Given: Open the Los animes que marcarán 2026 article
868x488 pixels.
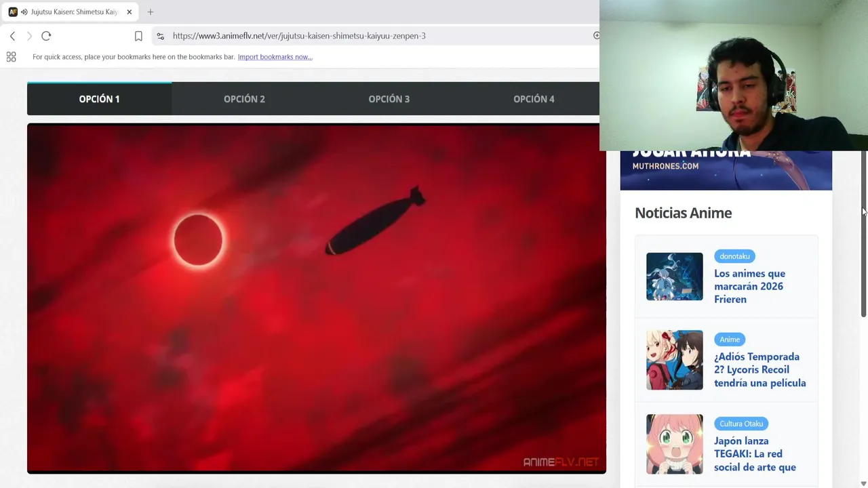Looking at the screenshot, I should [x=749, y=286].
